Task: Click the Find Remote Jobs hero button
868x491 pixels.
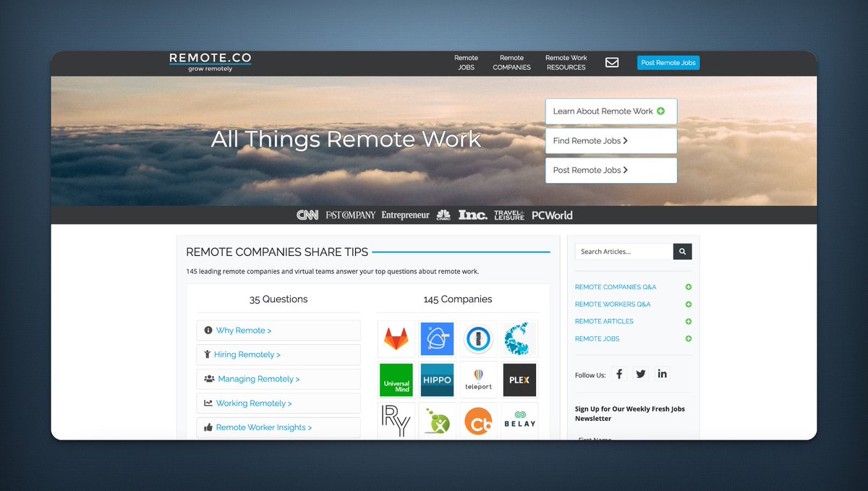Action: 611,141
